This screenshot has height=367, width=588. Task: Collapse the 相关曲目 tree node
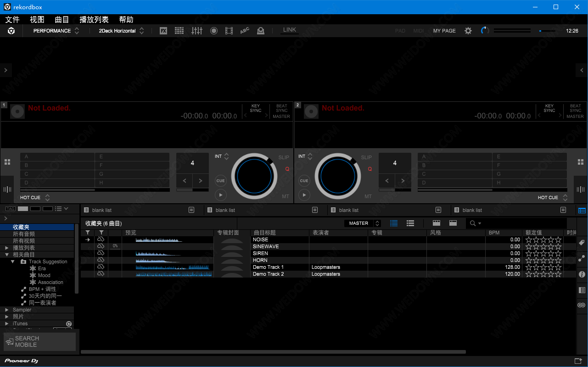point(7,255)
